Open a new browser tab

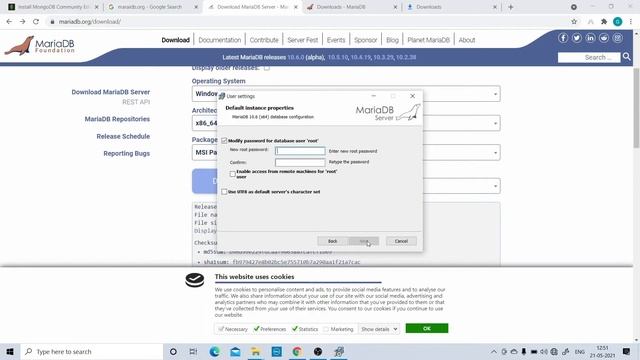click(x=511, y=7)
